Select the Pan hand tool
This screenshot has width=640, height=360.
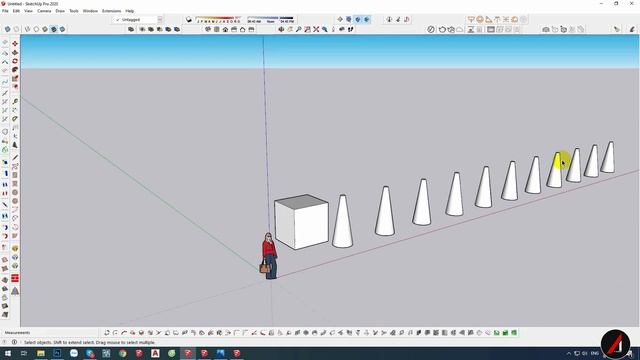(x=290, y=29)
